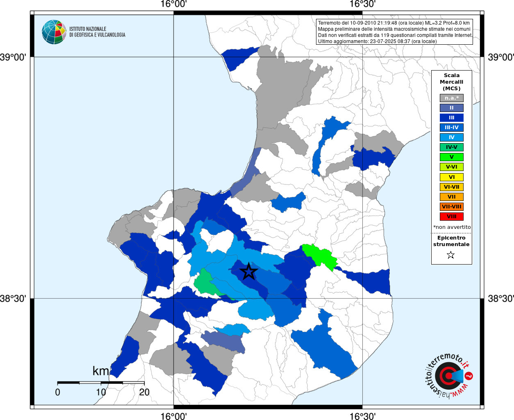
Task: Click the '*non avvertito' legend note
Action: [452, 227]
